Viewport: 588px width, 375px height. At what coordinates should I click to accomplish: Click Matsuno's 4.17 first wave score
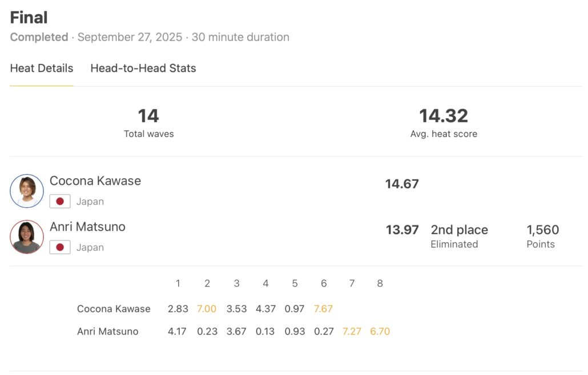click(177, 332)
